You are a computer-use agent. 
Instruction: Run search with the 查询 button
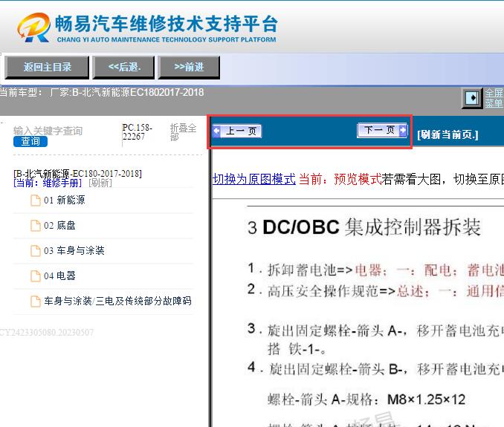[x=30, y=141]
